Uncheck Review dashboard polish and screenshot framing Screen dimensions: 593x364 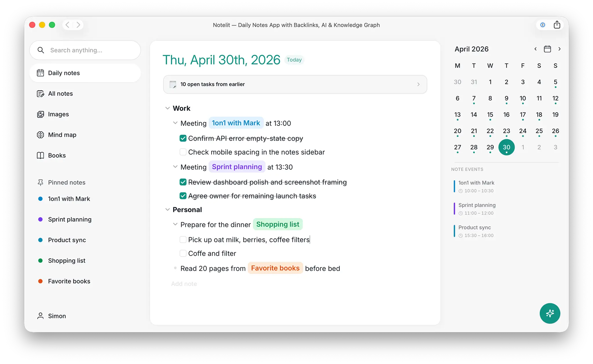tap(183, 182)
